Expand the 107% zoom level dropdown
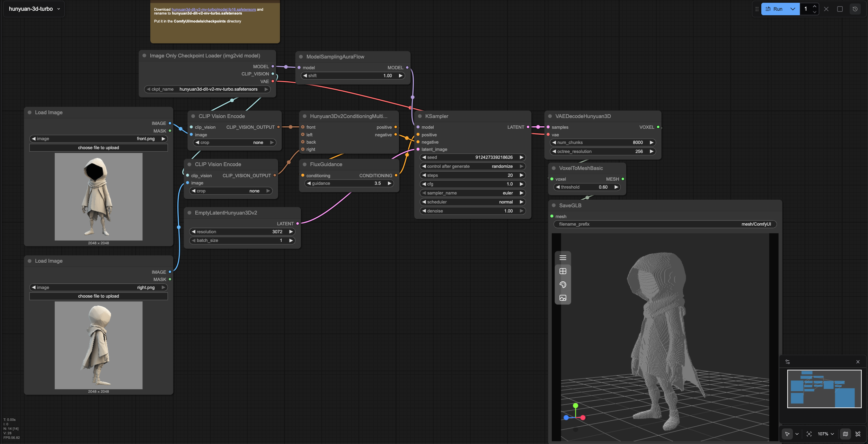Image resolution: width=868 pixels, height=444 pixels. click(826, 434)
